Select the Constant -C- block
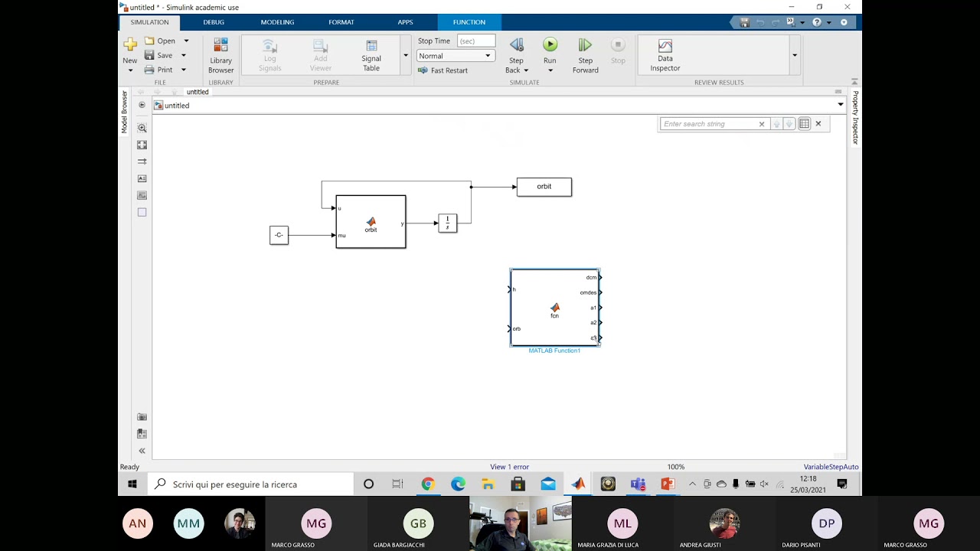Viewport: 980px width, 551px height. click(x=279, y=235)
